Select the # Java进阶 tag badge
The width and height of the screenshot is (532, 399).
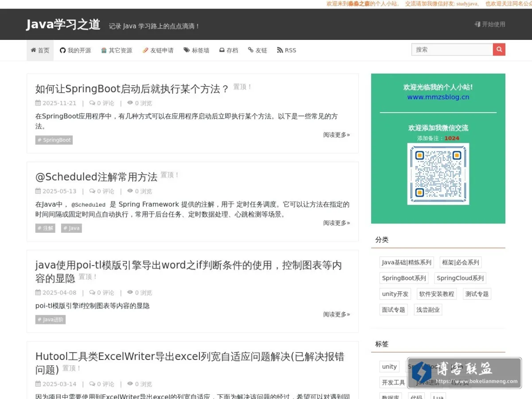51,320
